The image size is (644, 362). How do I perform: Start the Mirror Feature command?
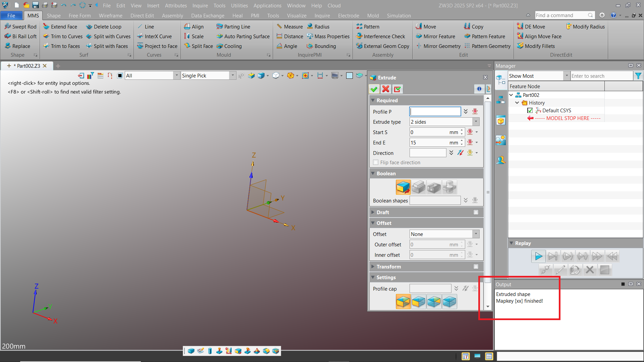click(x=435, y=36)
